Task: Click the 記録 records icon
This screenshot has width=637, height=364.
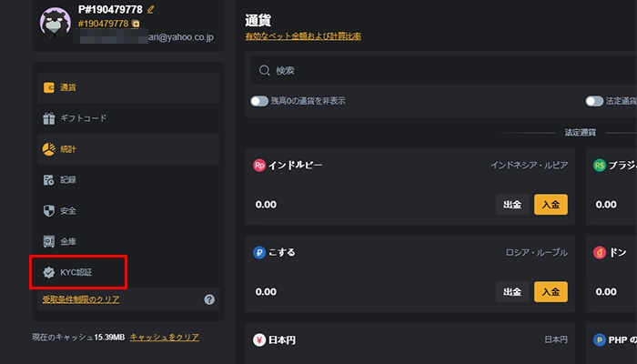Action: click(x=49, y=180)
